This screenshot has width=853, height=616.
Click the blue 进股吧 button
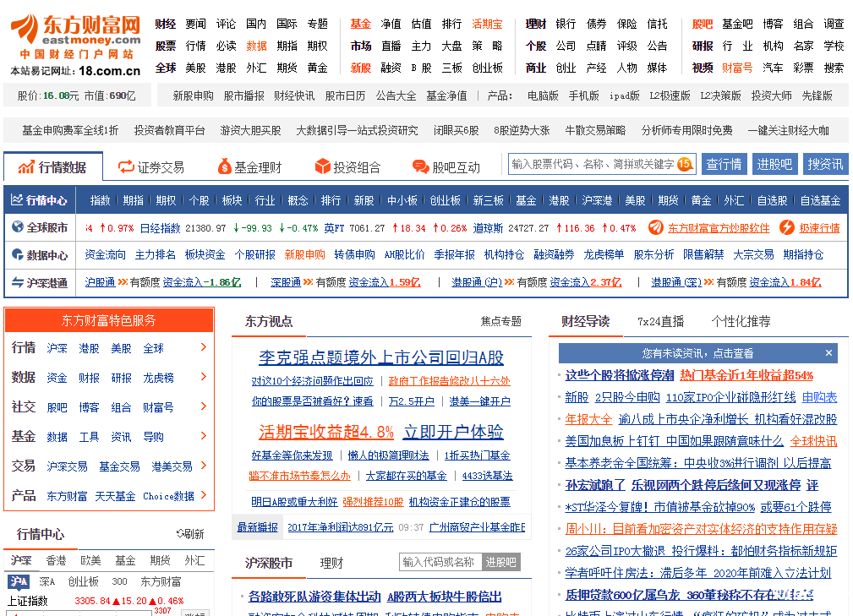pos(774,164)
